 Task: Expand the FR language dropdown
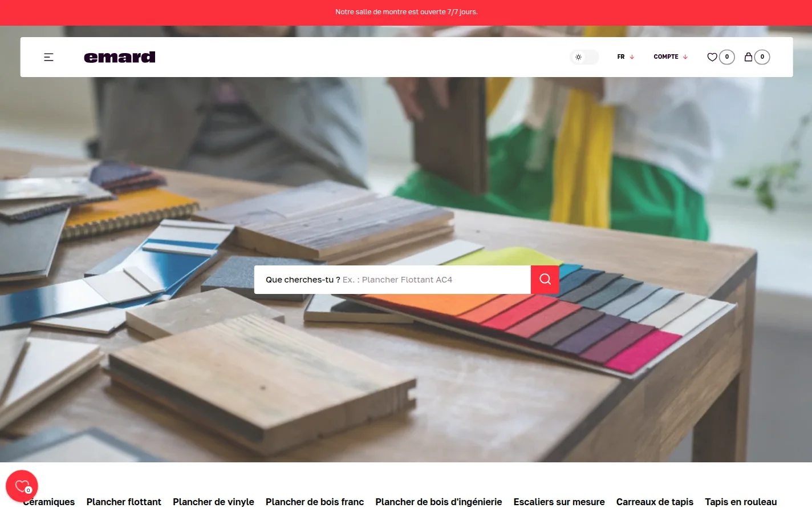626,57
